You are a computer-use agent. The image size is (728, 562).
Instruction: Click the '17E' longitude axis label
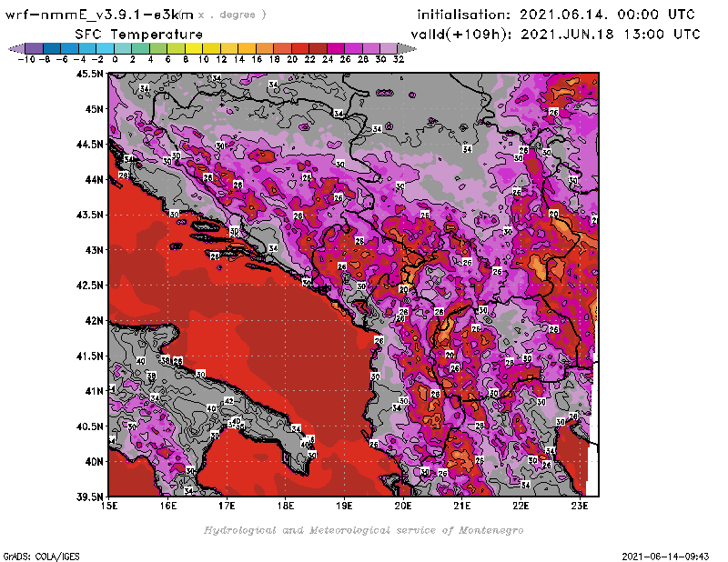click(227, 506)
